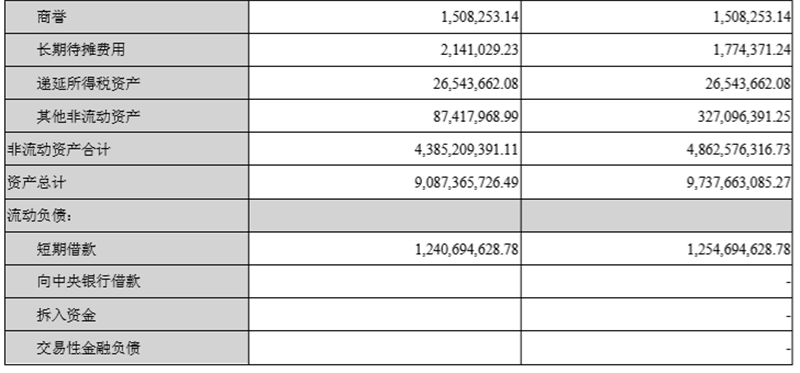The width and height of the screenshot is (800, 373).
Task: Click the 87,417,968.99 amount cell
Action: click(x=385, y=116)
